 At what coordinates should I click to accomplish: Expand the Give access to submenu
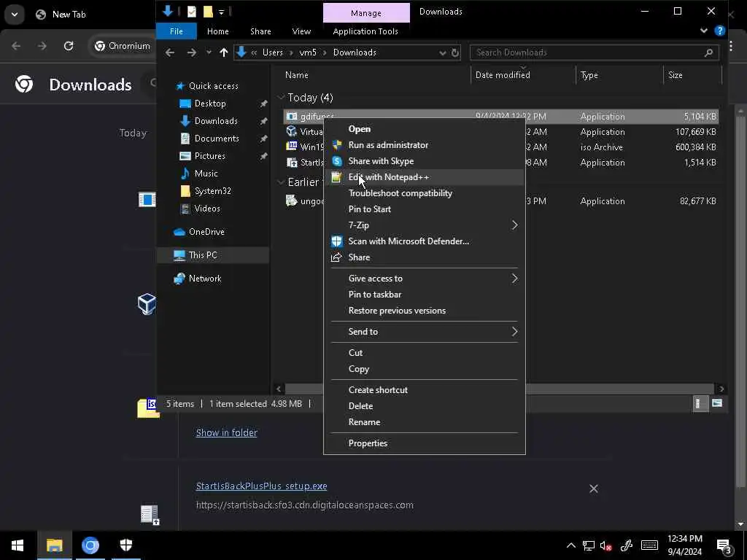[514, 278]
